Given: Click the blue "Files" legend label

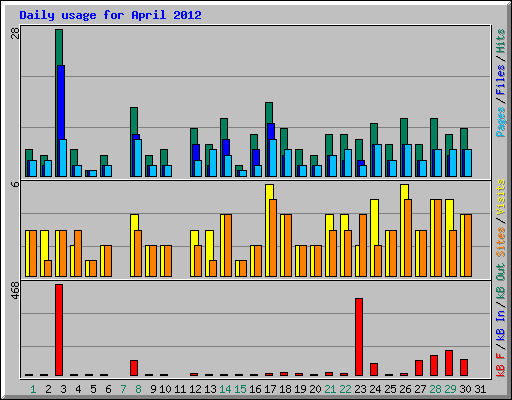Looking at the screenshot, I should tap(501, 80).
